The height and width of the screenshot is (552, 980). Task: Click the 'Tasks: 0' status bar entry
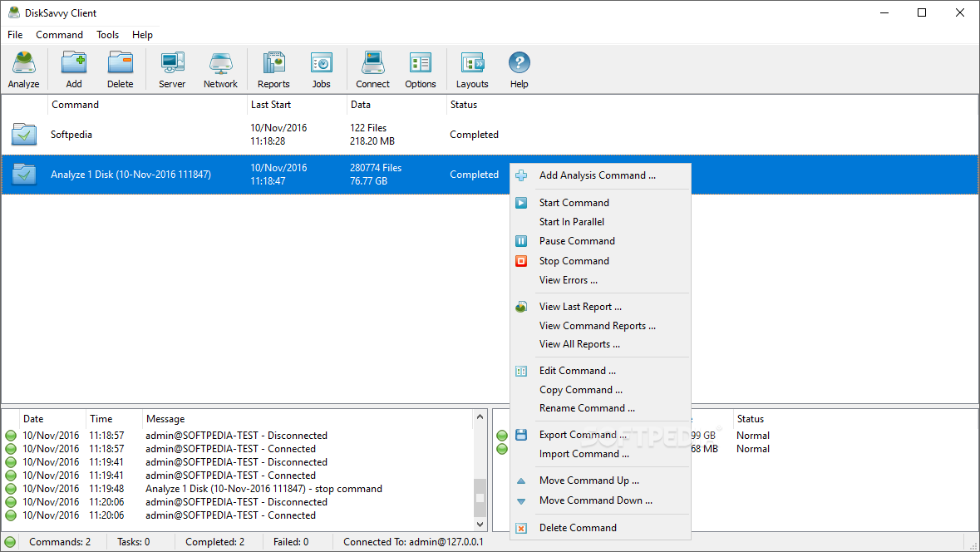133,542
